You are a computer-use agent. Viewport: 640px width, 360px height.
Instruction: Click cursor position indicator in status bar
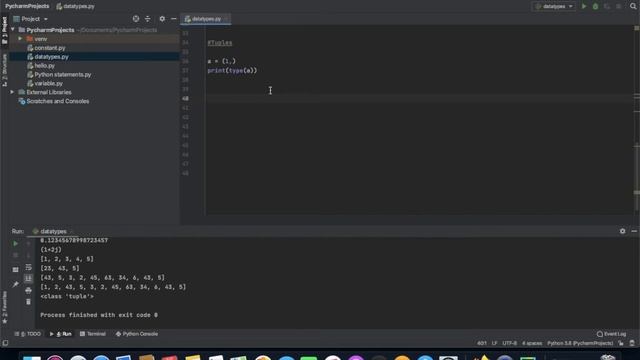(x=482, y=343)
